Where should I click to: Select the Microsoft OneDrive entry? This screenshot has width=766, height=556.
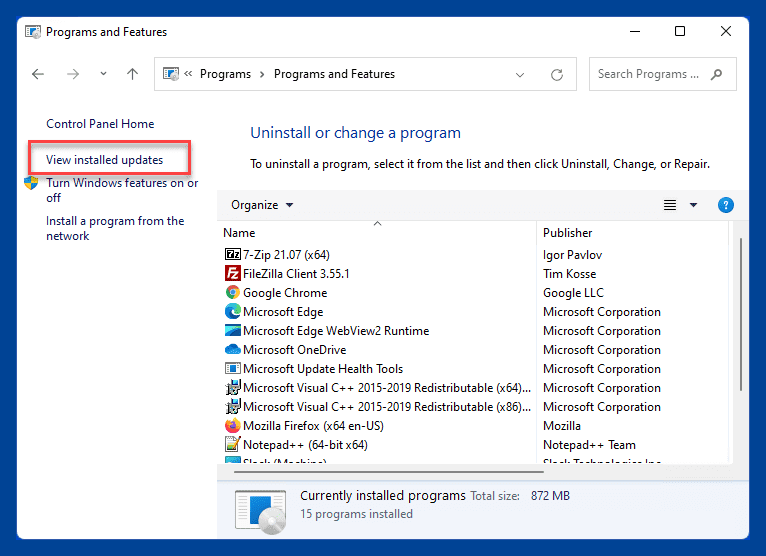pos(295,350)
